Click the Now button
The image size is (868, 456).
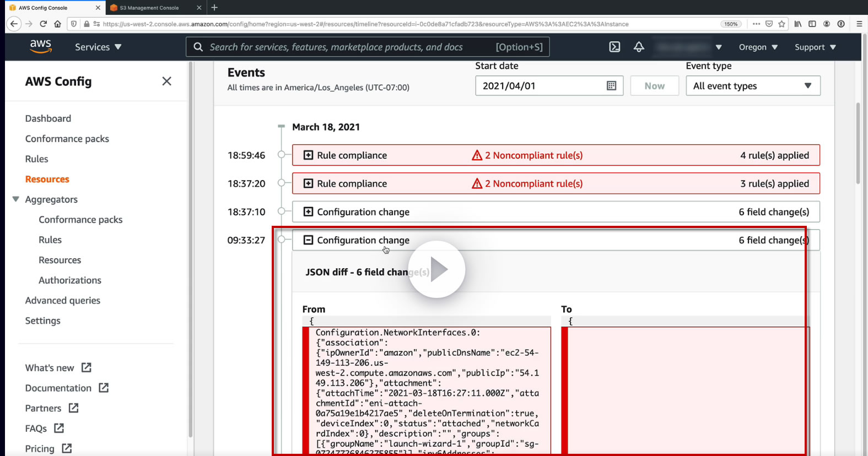[655, 86]
